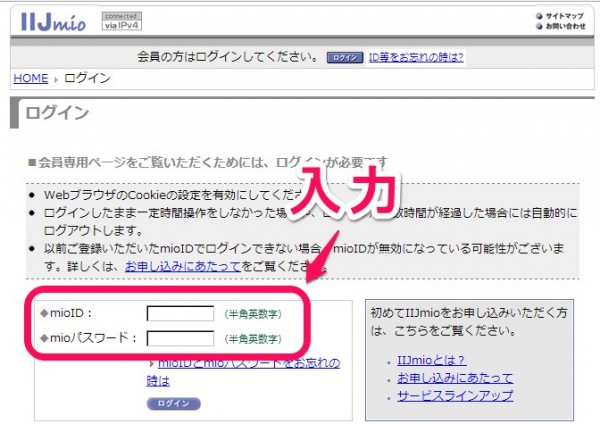The height and width of the screenshot is (424, 600).
Task: Open the ID等をお忘れの時は? link
Action: 416,57
